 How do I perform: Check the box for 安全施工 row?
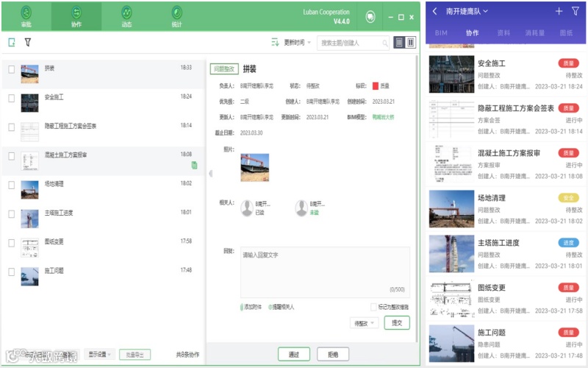click(x=12, y=99)
